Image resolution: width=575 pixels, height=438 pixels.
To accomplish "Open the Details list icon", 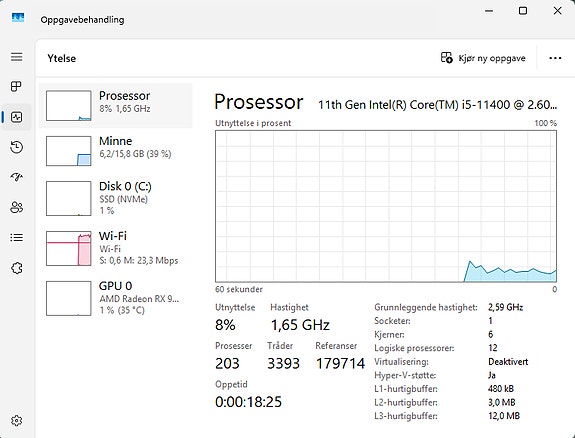I will pos(17,238).
